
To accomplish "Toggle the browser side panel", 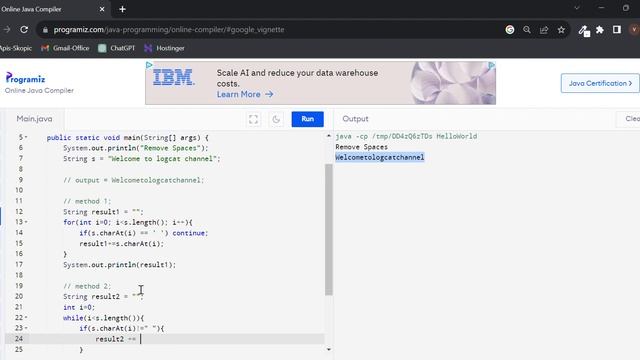I will (x=617, y=29).
